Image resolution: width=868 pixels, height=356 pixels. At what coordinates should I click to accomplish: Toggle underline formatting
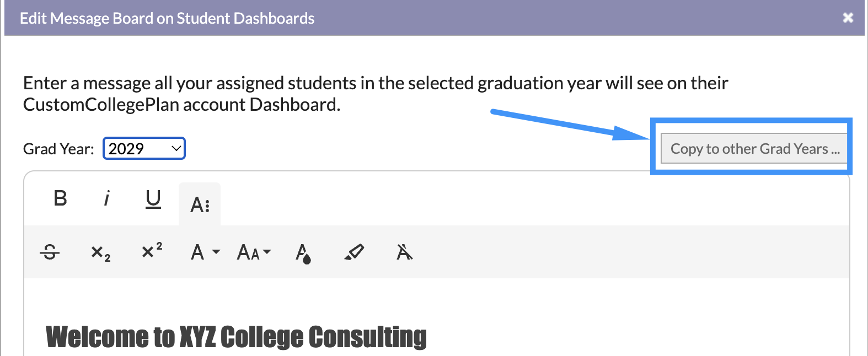tap(153, 198)
